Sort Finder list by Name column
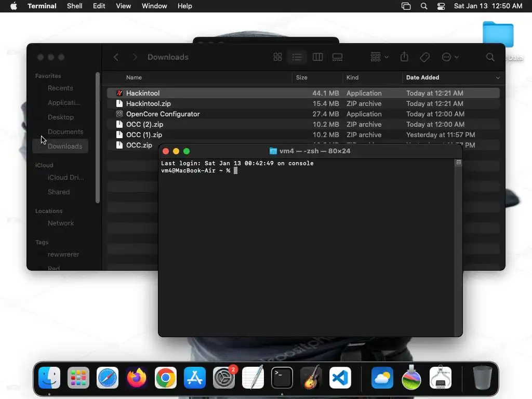 pyautogui.click(x=134, y=77)
